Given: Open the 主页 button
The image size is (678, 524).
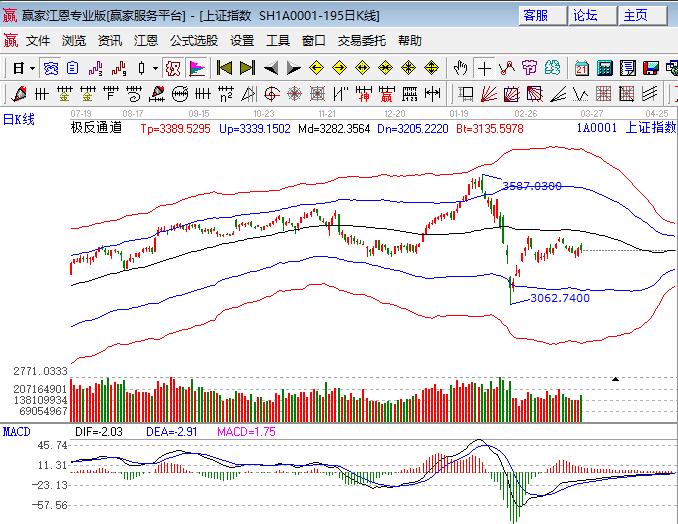Looking at the screenshot, I should pos(635,15).
